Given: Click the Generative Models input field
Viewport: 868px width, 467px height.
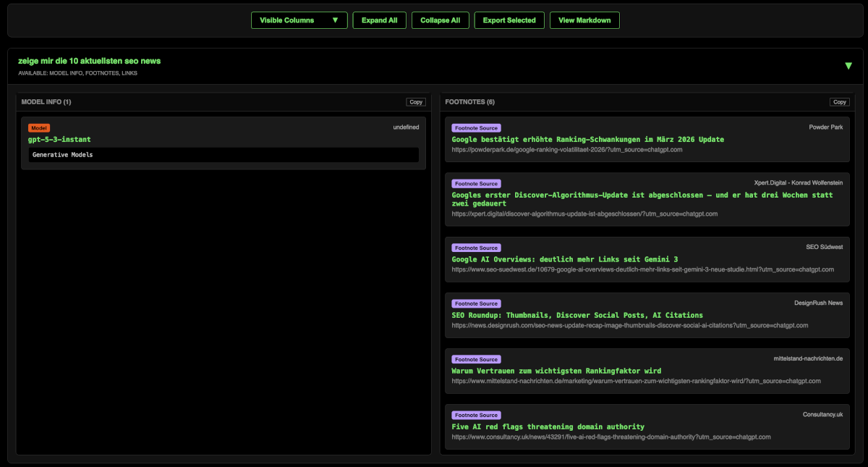Looking at the screenshot, I should [223, 154].
